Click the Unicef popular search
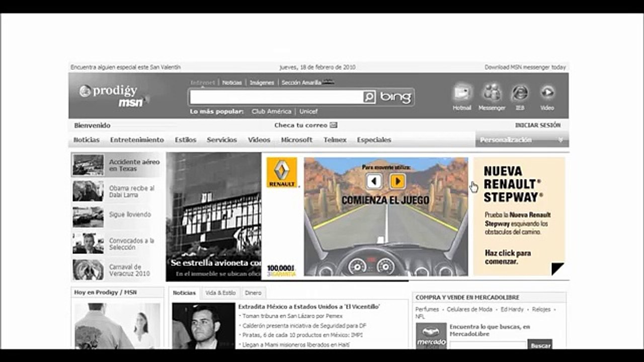 308,112
